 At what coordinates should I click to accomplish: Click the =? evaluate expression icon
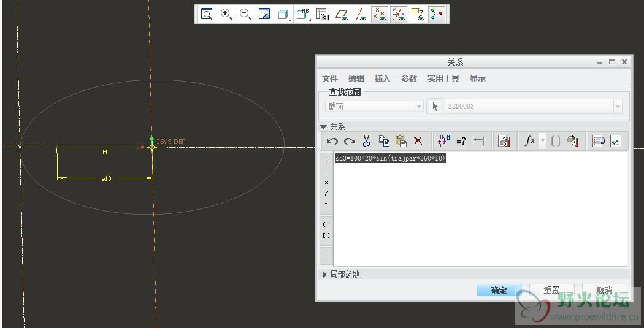point(461,141)
